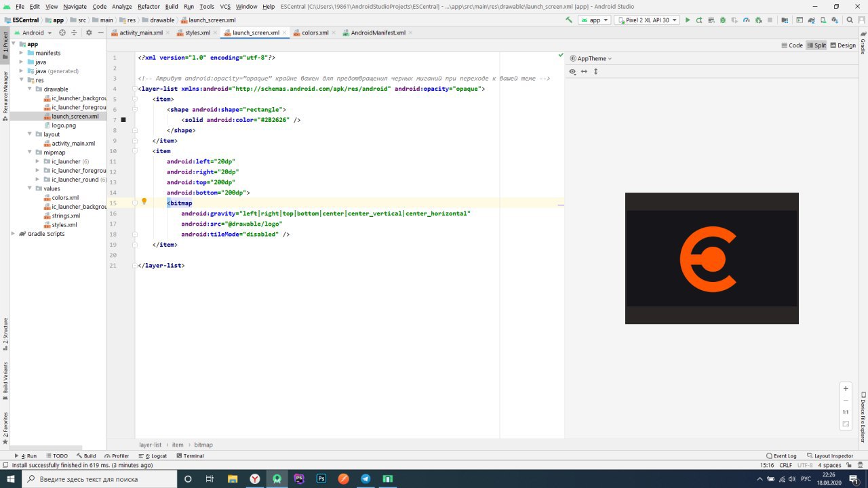The image size is (868, 488).
Task: Expand the manifests folder
Action: [22, 53]
